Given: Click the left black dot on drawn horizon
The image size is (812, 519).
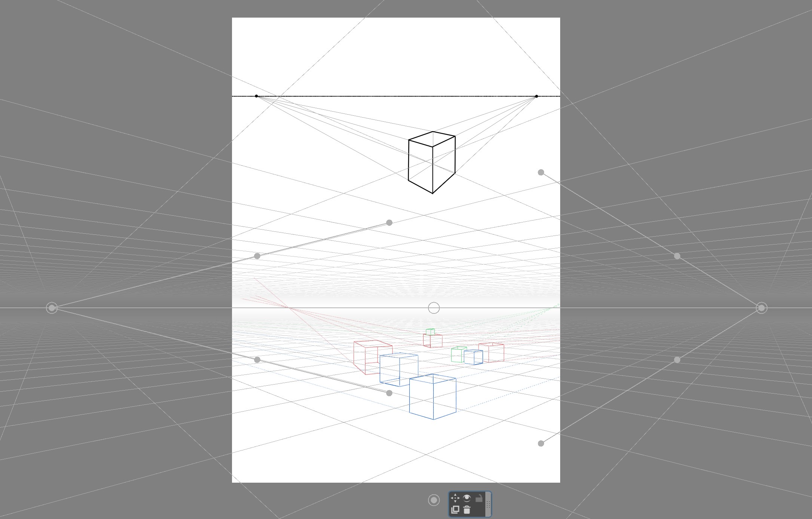Looking at the screenshot, I should click(256, 96).
